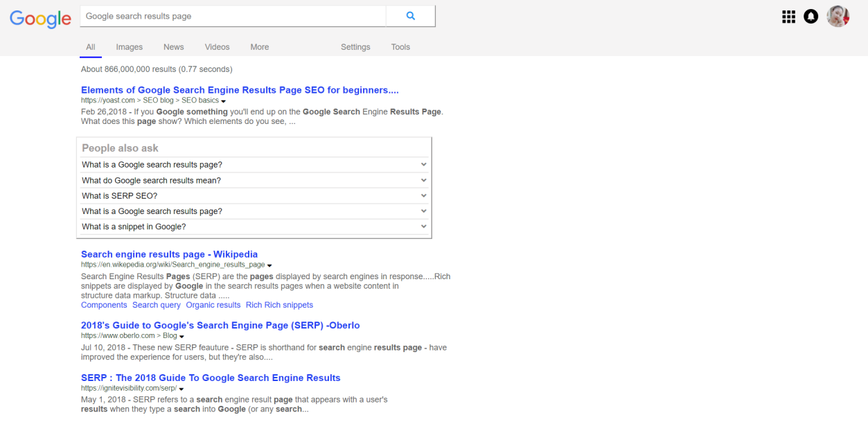Switch to the Images tab
The height and width of the screenshot is (424, 868).
[129, 47]
